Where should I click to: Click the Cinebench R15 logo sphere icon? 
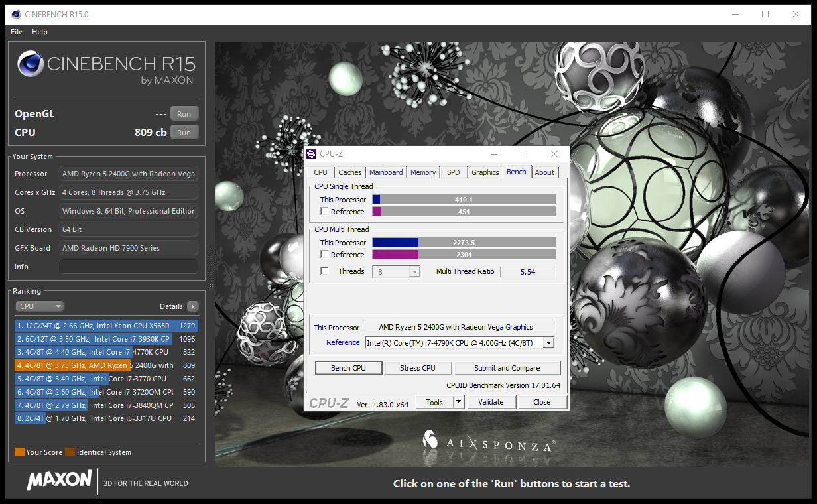click(x=31, y=65)
